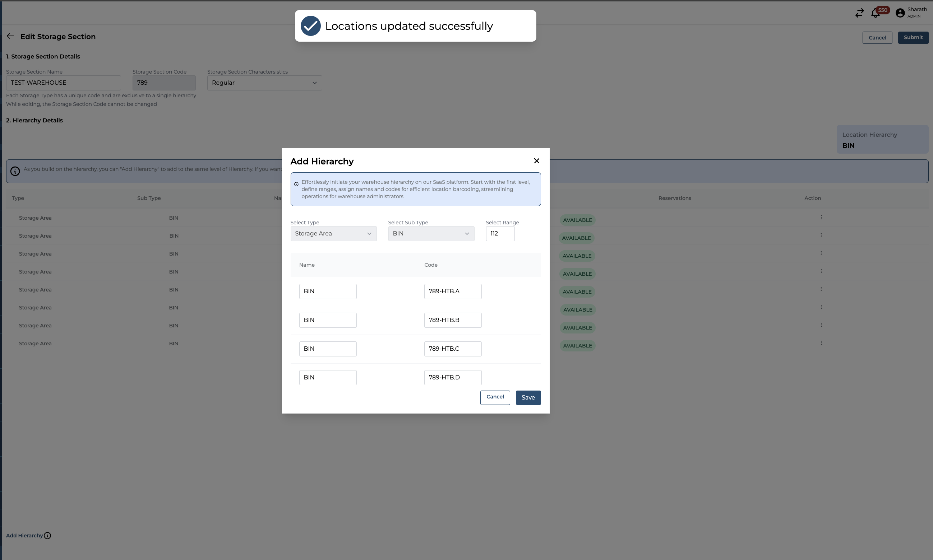The image size is (933, 560).
Task: Click the back arrow beside Edit Storage Section
Action: [x=10, y=36]
